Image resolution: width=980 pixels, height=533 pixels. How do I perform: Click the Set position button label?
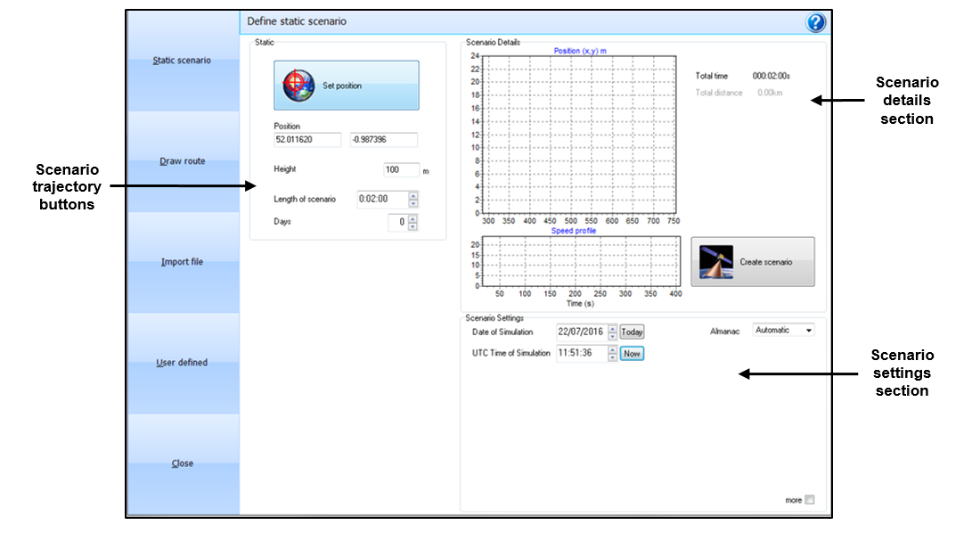click(342, 86)
